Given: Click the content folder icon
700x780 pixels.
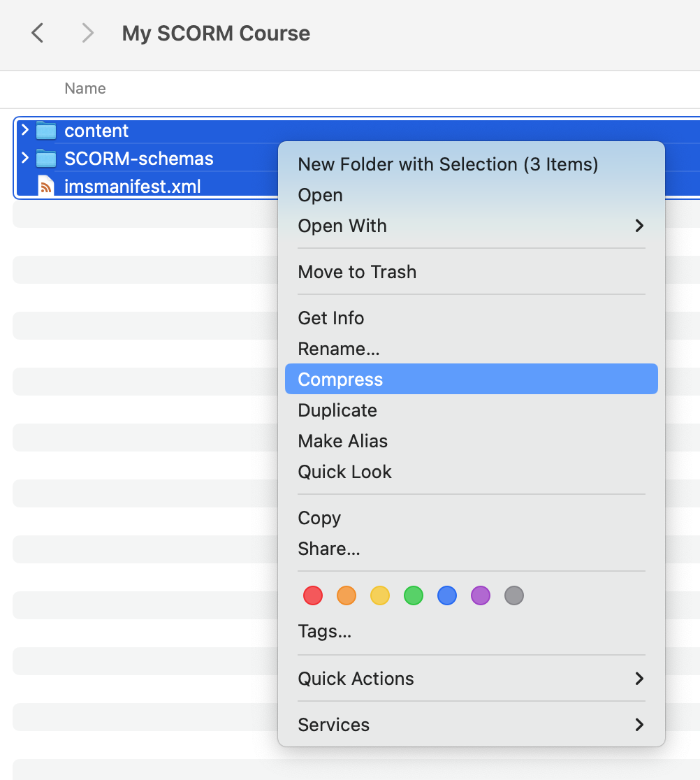Looking at the screenshot, I should click(45, 130).
